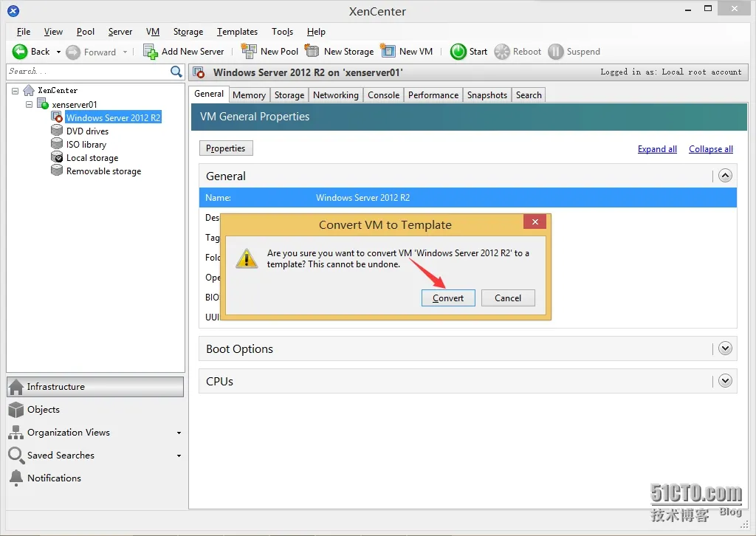Switch to the Console tab

pyautogui.click(x=383, y=95)
